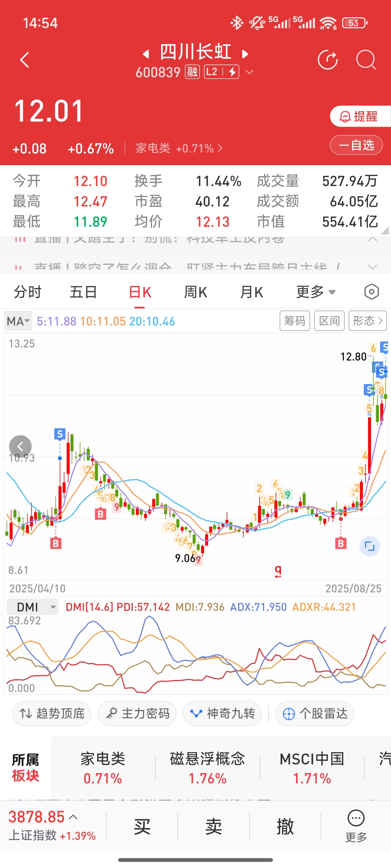The height and width of the screenshot is (868, 391).
Task: Remove from watchlist via 自选
Action: [356, 145]
